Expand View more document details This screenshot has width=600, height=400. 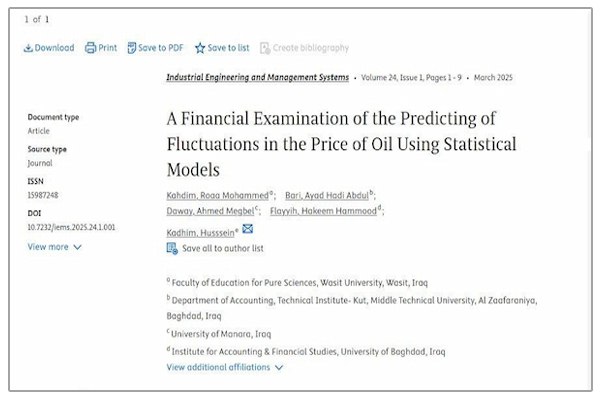click(x=48, y=247)
